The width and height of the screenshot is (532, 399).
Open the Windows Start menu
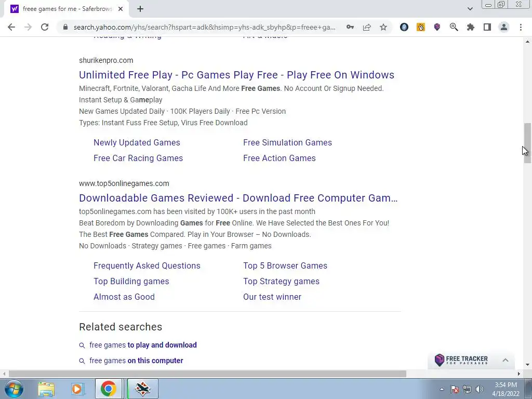(x=14, y=389)
